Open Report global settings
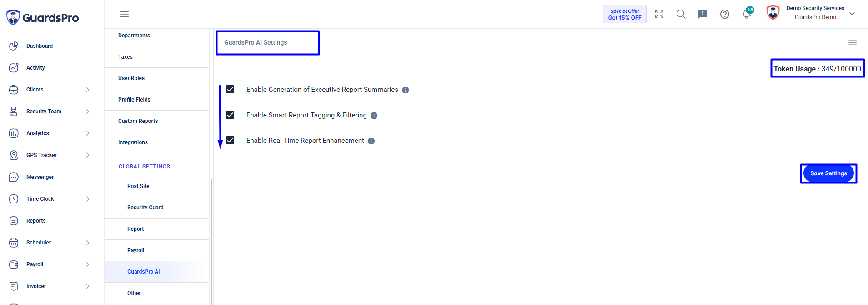The height and width of the screenshot is (305, 868). coord(157,229)
